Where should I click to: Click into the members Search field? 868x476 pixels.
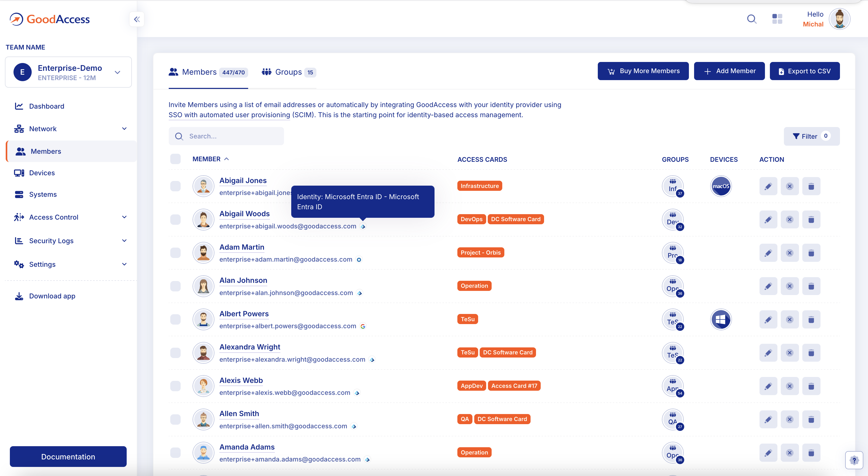pyautogui.click(x=233, y=136)
